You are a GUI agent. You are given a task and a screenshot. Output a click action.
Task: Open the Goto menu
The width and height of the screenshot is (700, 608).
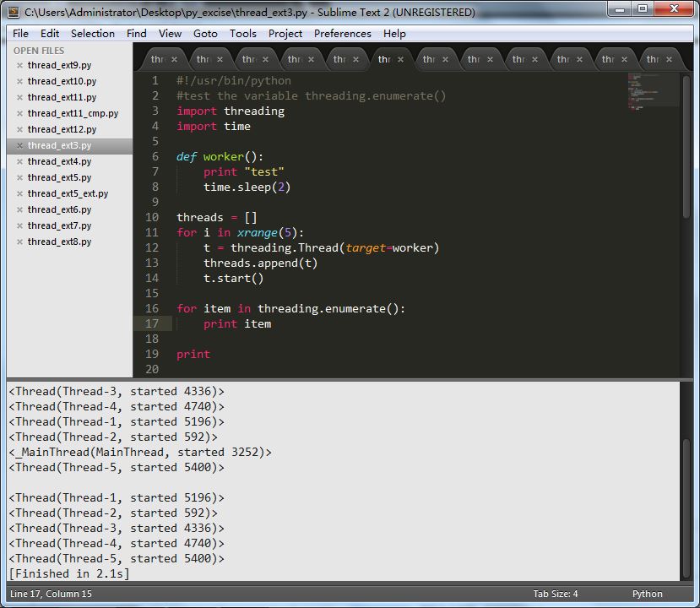pos(205,34)
